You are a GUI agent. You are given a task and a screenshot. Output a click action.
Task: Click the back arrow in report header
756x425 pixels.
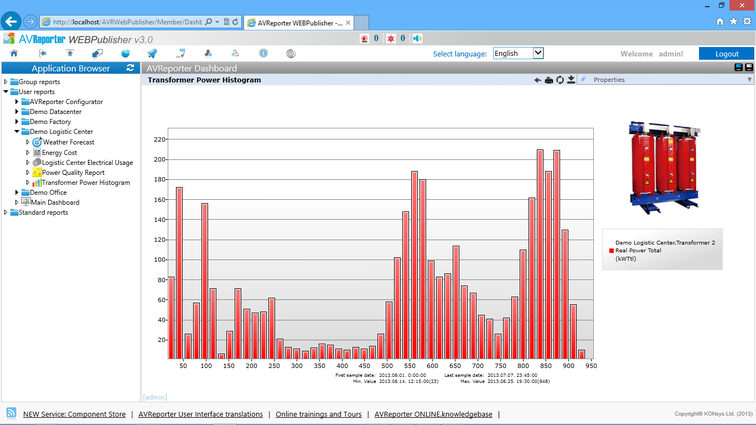(x=538, y=80)
